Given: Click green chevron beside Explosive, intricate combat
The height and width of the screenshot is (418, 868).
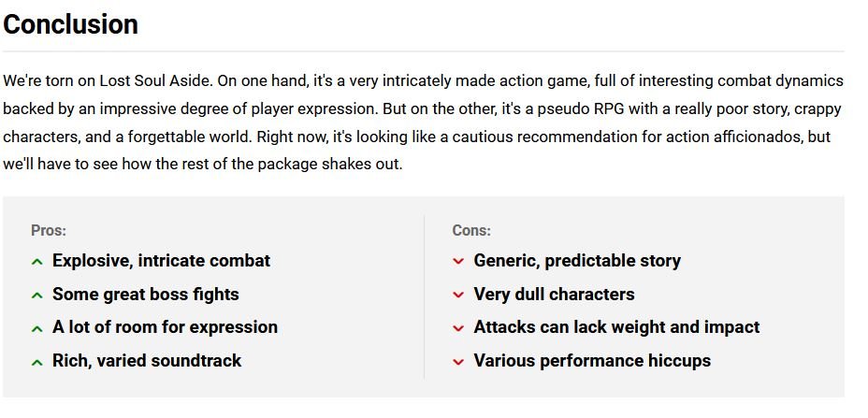Looking at the screenshot, I should 37,261.
